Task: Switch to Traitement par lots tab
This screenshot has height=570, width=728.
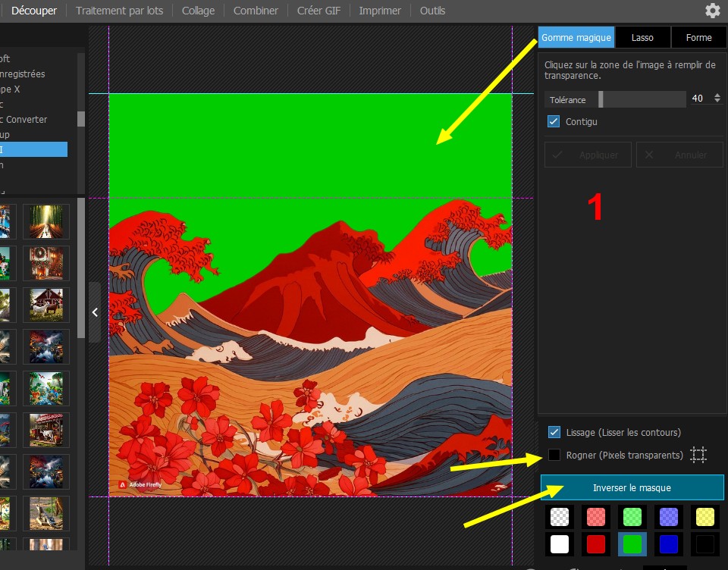Action: click(119, 11)
